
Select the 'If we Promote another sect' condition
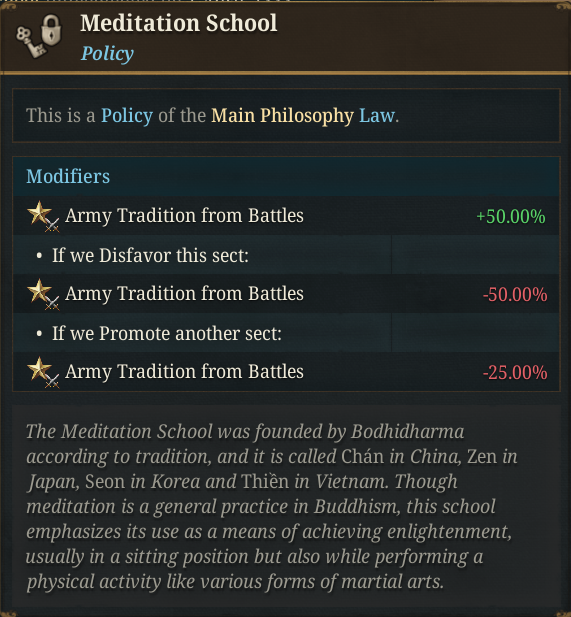coord(167,333)
